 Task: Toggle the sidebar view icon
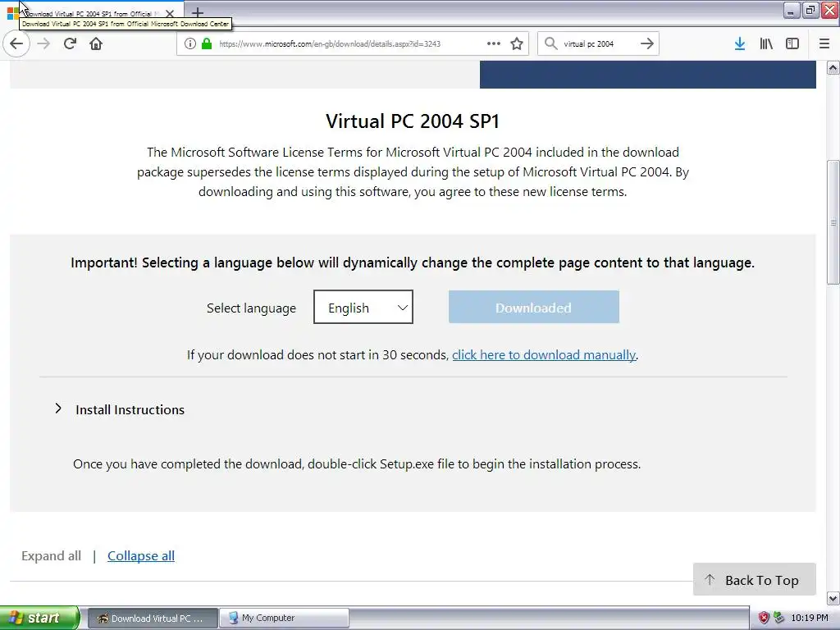(792, 43)
